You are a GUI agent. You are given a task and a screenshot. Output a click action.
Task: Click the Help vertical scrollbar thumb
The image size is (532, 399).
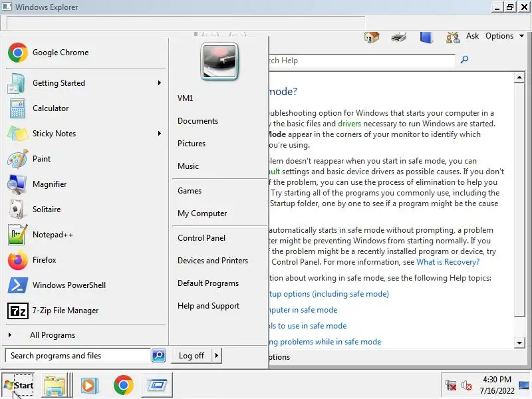(519, 200)
